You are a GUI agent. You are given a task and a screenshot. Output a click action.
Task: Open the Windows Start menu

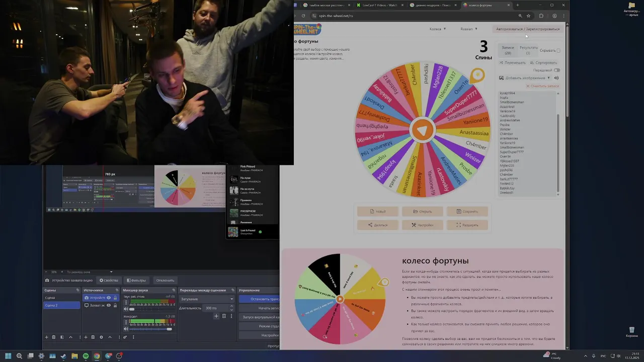(x=8, y=356)
